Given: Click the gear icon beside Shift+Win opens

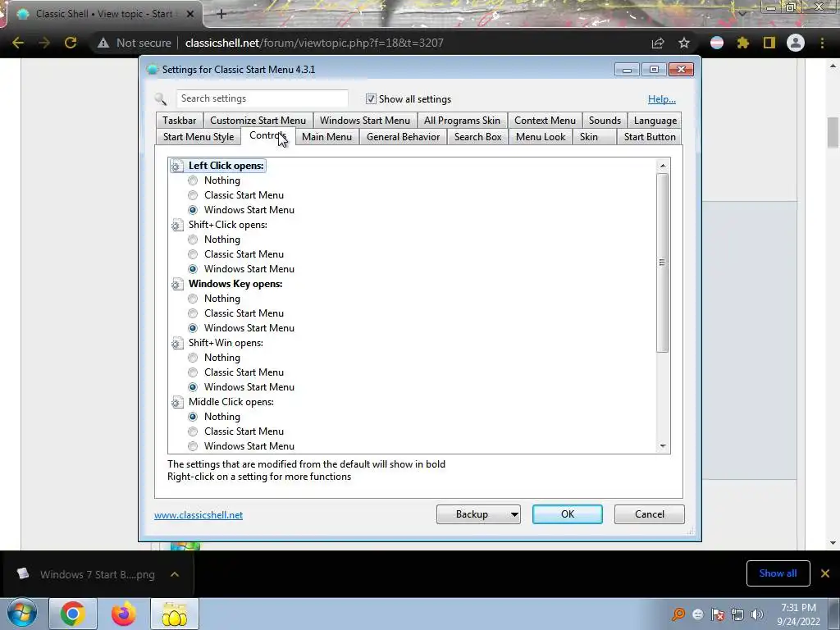Looking at the screenshot, I should (177, 343).
